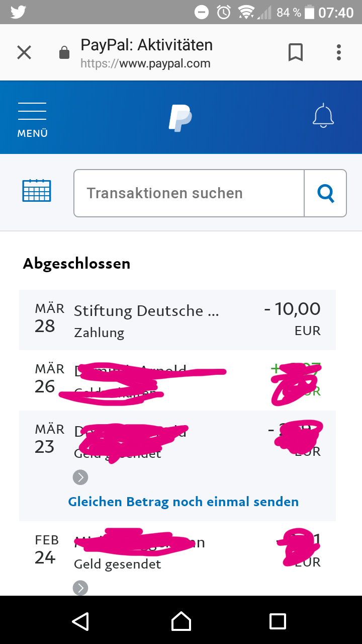This screenshot has width=362, height=644.
Task: Tap the Android back navigation button
Action: point(80,621)
